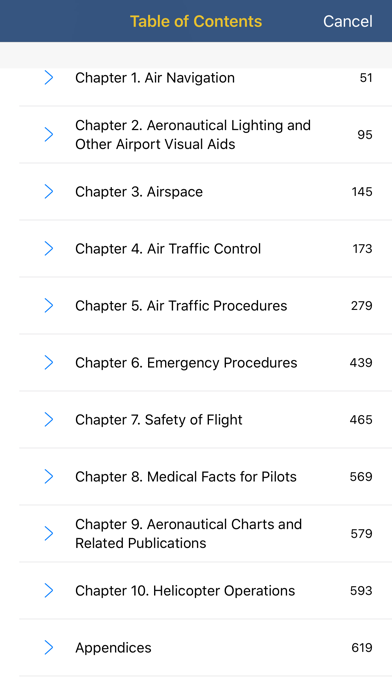Expand Chapter 8 Medical Facts chevron

click(x=49, y=476)
